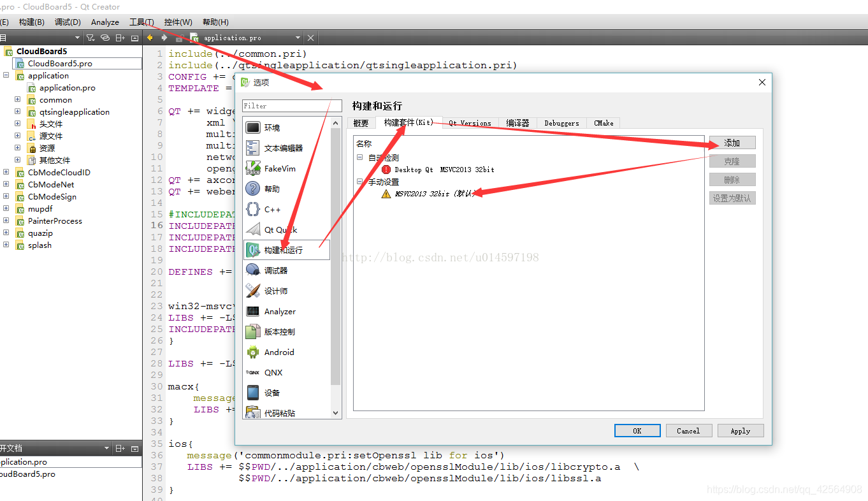Screen dimensions: 868x501
Task: Open the 控件(W) menu
Action: tap(178, 22)
